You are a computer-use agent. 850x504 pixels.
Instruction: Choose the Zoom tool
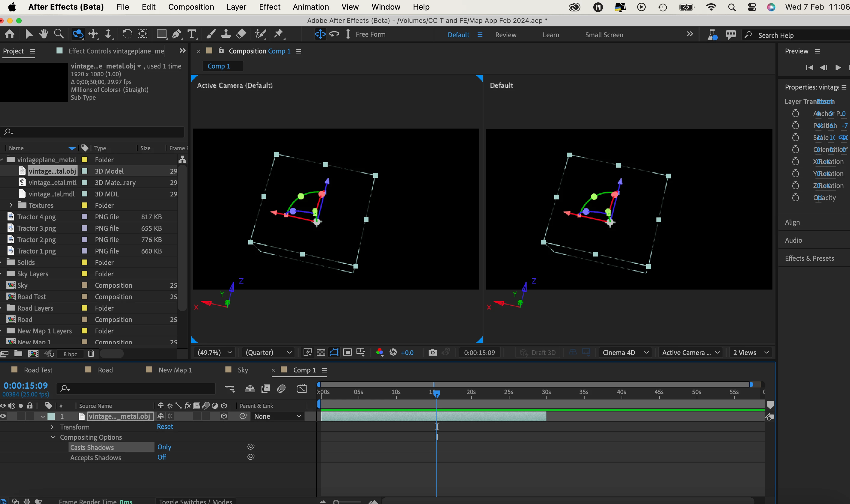(59, 34)
